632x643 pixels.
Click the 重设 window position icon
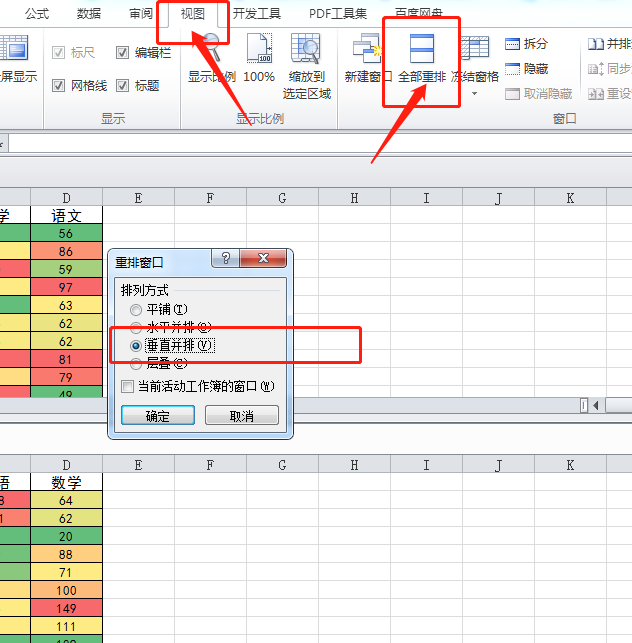pyautogui.click(x=595, y=94)
